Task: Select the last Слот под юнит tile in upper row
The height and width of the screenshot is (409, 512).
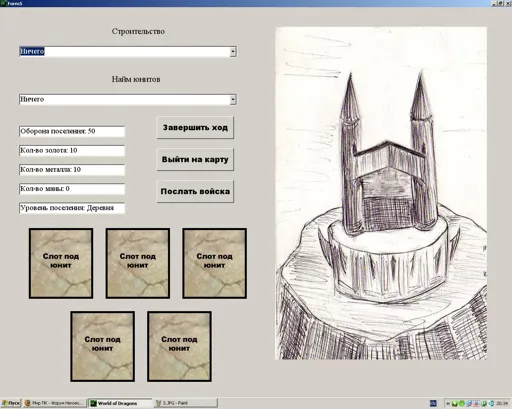Action: 215,263
